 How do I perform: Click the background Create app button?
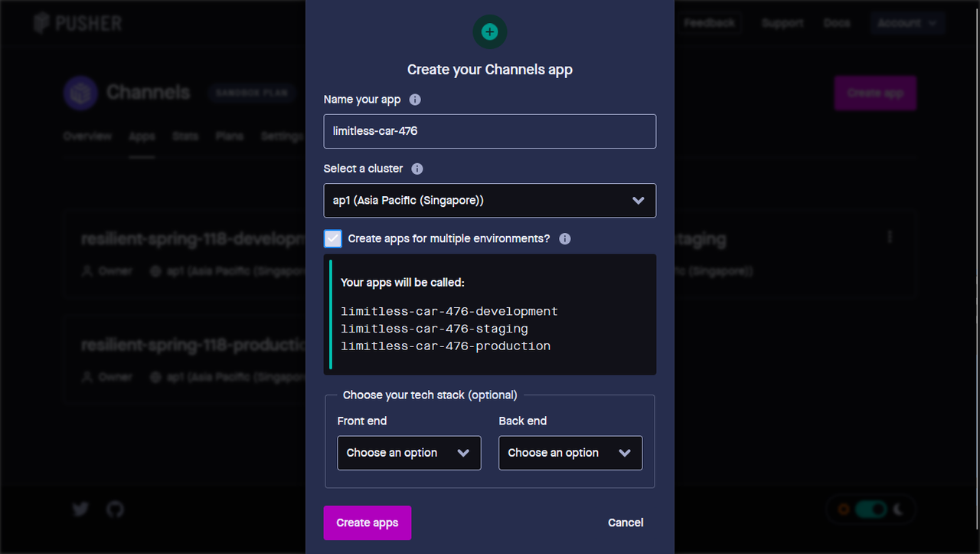pos(875,93)
